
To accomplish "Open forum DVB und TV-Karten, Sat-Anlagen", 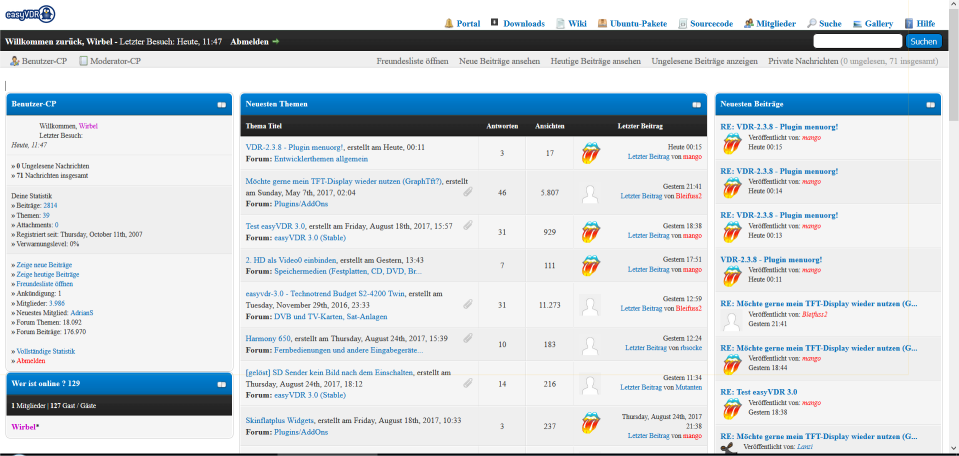I will pyautogui.click(x=330, y=317).
